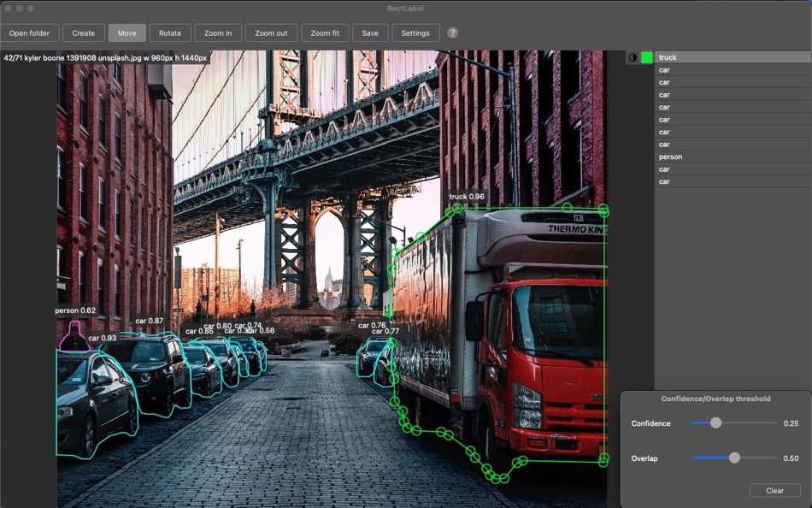Click the RectLabel window title
812x508 pixels.
pyautogui.click(x=405, y=9)
